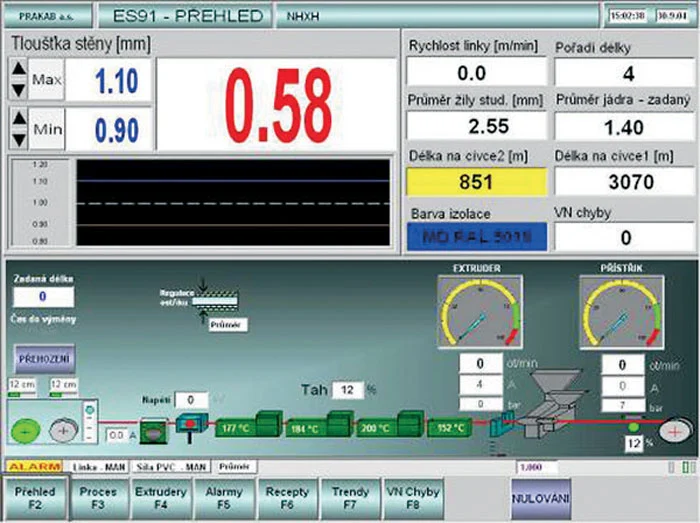700x523 pixels.
Task: Click the Přístřik ot/min value field
Action: 622,365
